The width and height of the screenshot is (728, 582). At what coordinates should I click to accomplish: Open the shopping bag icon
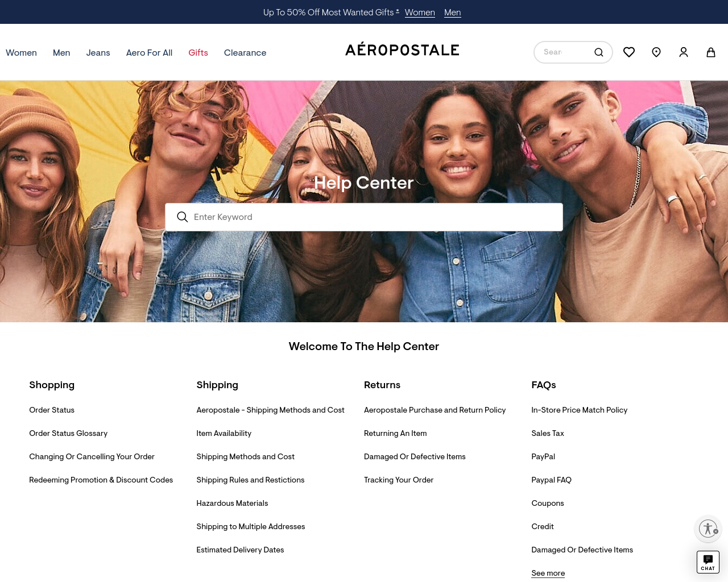click(711, 52)
